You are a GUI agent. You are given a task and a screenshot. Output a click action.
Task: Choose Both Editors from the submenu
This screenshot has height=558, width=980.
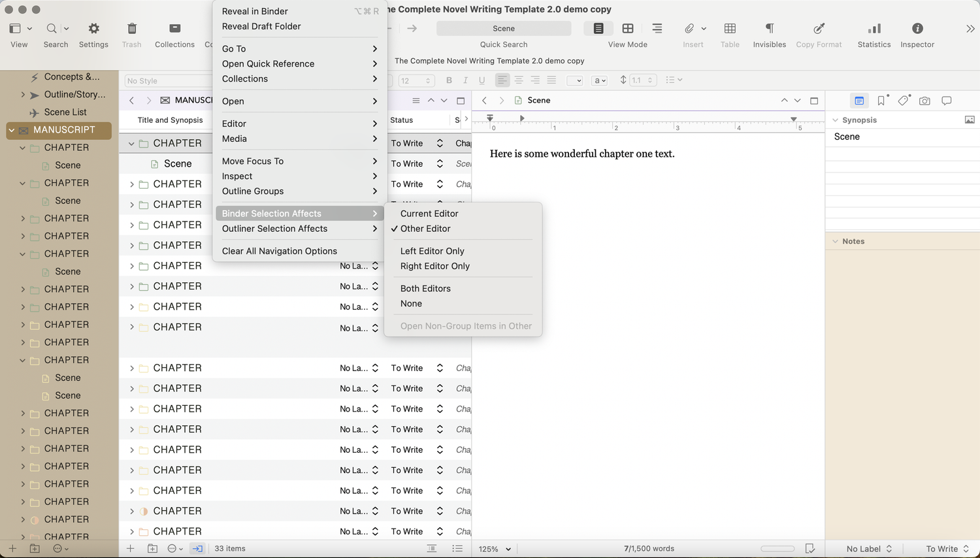pos(425,288)
